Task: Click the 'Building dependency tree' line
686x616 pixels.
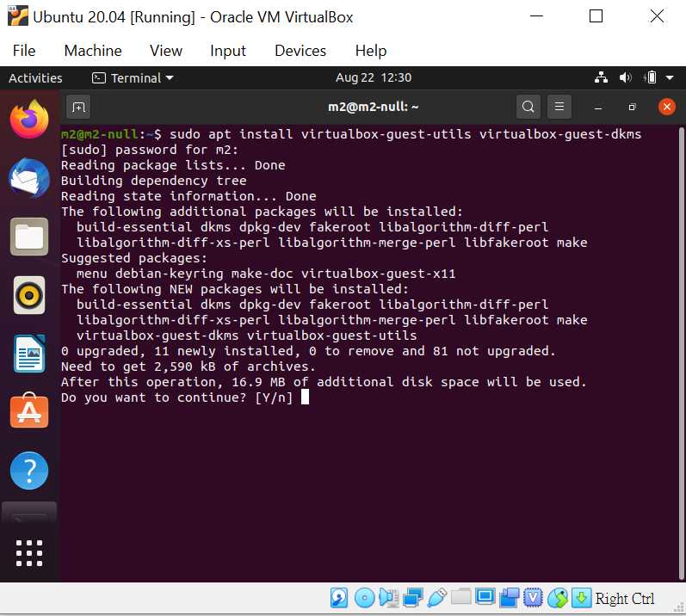Action: click(153, 181)
